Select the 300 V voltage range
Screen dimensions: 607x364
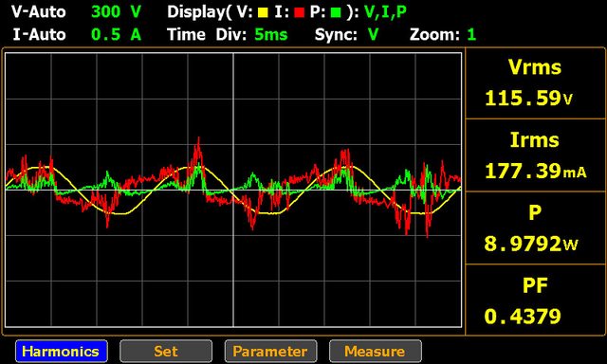point(116,12)
